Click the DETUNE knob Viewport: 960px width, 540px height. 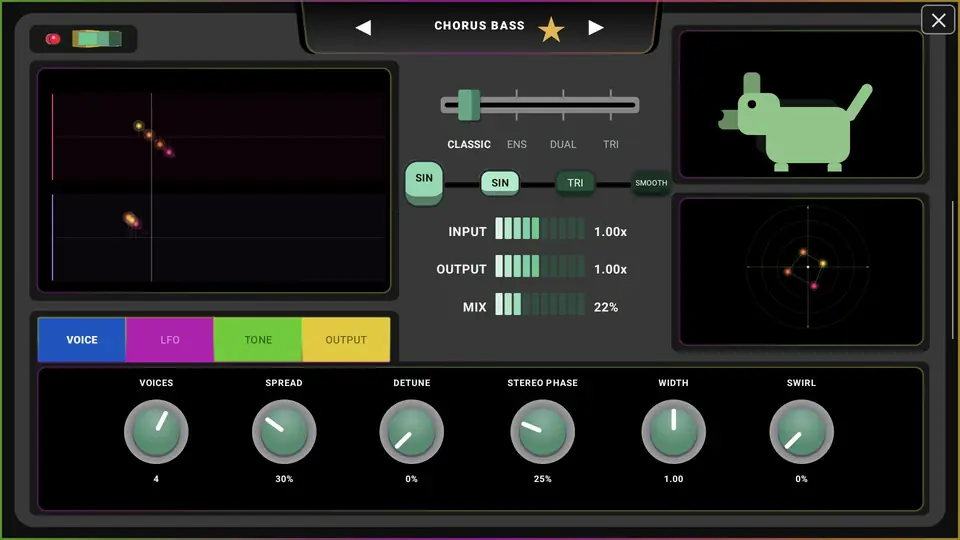pyautogui.click(x=411, y=432)
